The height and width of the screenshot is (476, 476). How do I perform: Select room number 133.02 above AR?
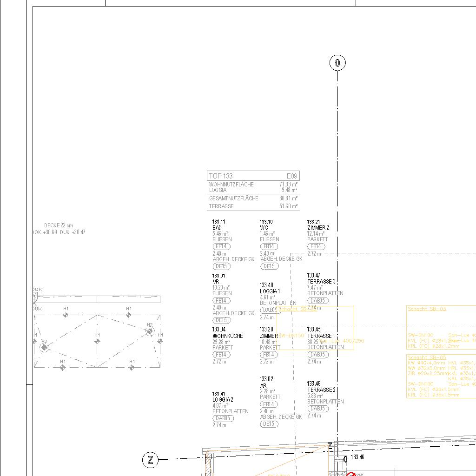266,379
